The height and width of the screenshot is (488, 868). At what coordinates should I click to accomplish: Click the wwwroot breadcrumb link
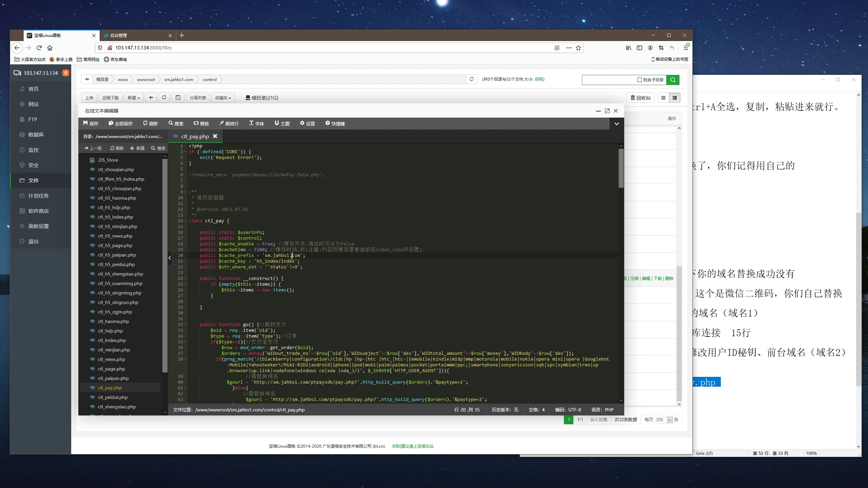[x=146, y=80]
